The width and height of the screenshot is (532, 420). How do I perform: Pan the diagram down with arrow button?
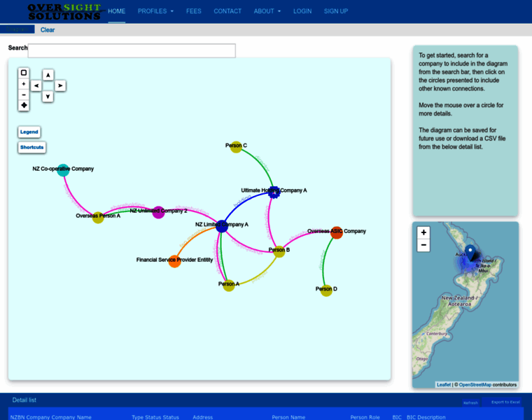[48, 96]
